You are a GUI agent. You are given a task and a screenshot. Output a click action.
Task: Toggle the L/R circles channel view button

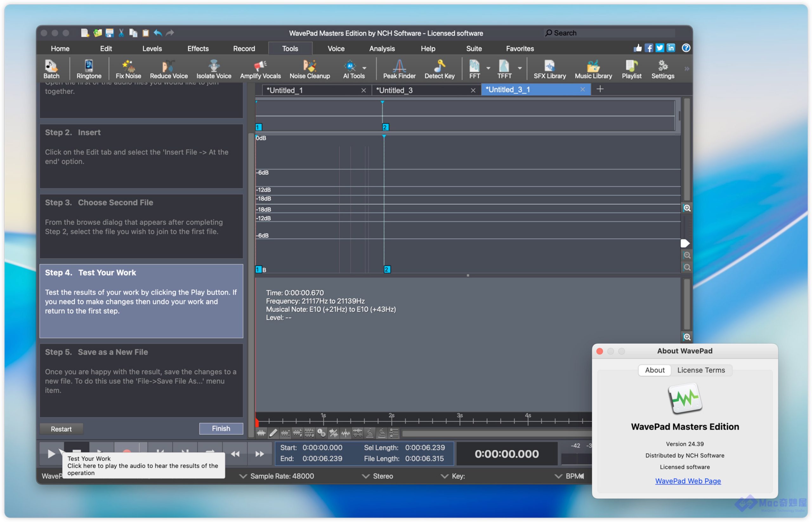(322, 433)
